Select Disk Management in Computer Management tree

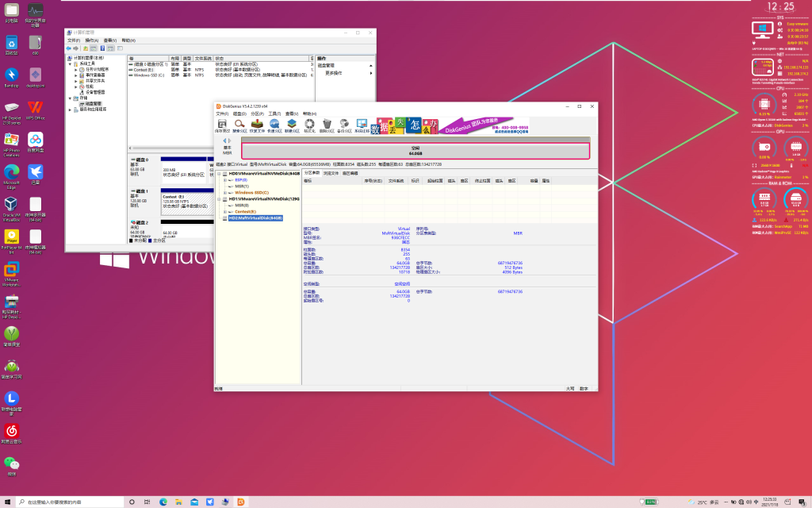coord(94,104)
